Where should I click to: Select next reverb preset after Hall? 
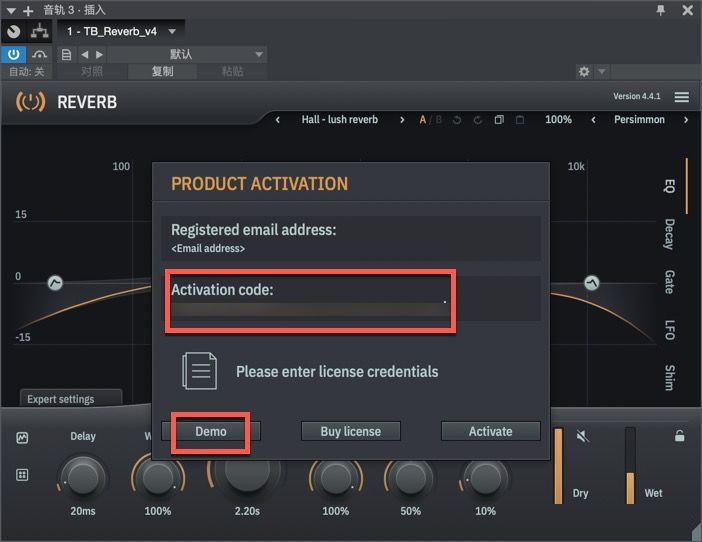tap(402, 119)
